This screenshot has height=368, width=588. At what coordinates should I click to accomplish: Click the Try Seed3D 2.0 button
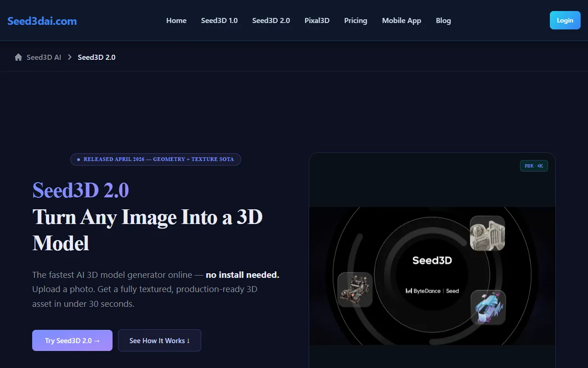72,340
